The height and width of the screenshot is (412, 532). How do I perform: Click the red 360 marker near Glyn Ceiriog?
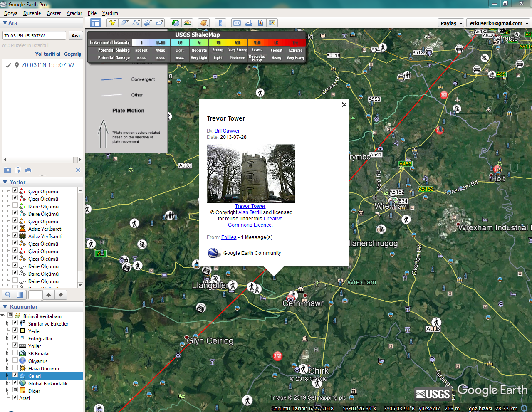[x=277, y=356]
